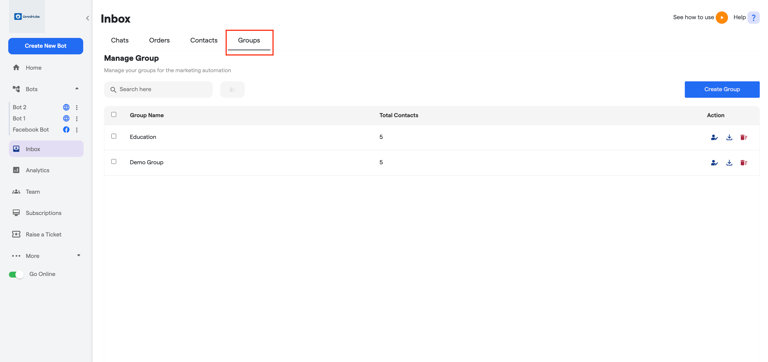Screen dimensions: 768x362
Task: Open the Help question mark icon
Action: point(753,18)
